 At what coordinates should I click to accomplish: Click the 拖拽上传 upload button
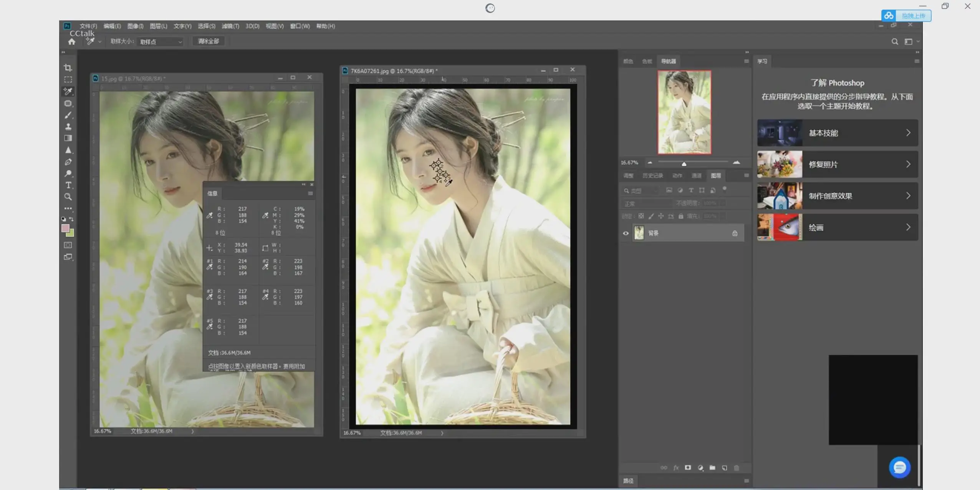point(906,16)
